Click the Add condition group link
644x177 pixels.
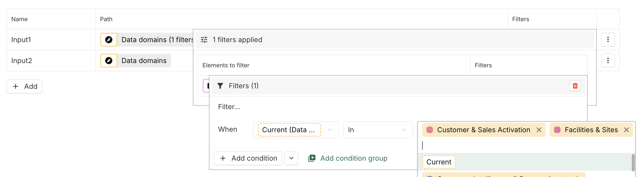point(354,158)
